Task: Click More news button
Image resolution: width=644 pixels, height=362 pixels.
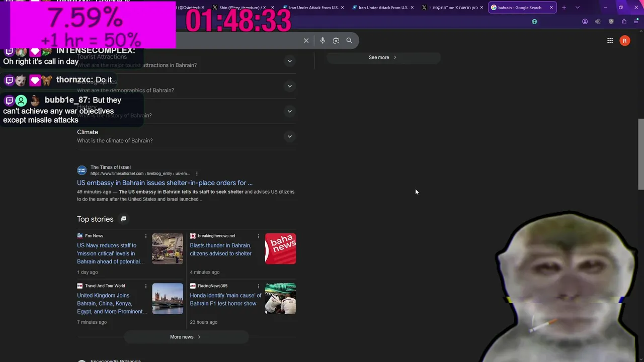Action: click(186, 337)
